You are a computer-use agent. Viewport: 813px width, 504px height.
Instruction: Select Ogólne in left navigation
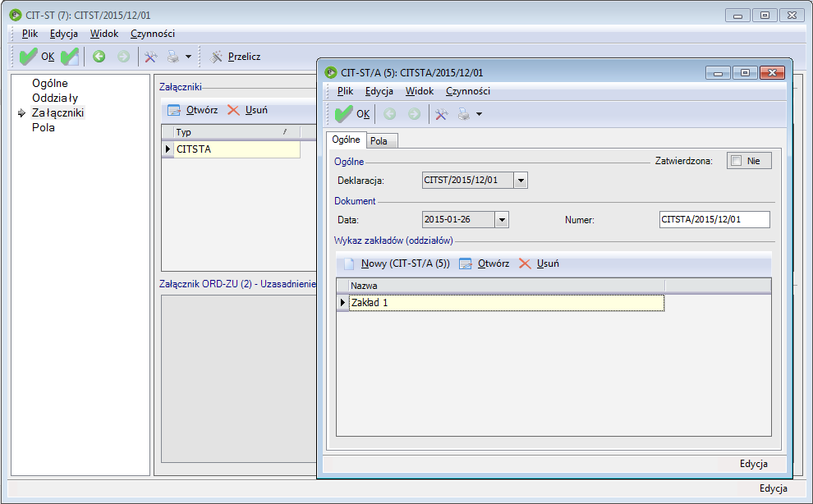pyautogui.click(x=50, y=83)
